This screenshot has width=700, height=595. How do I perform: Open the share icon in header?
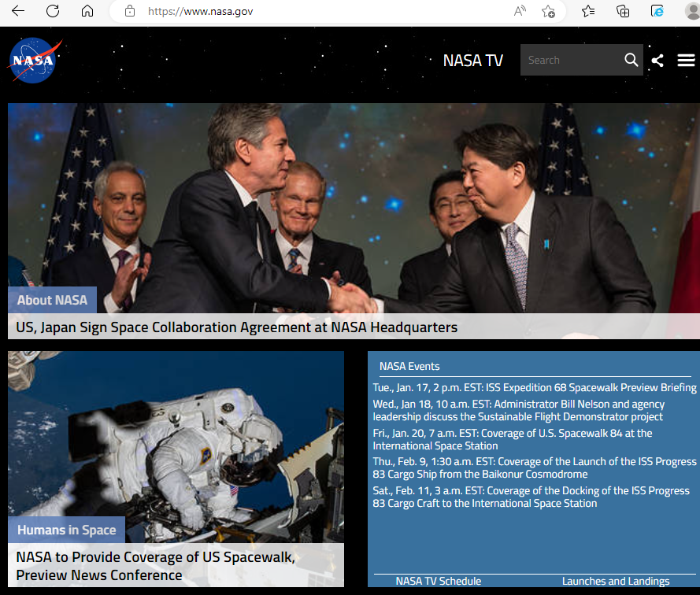tap(657, 61)
